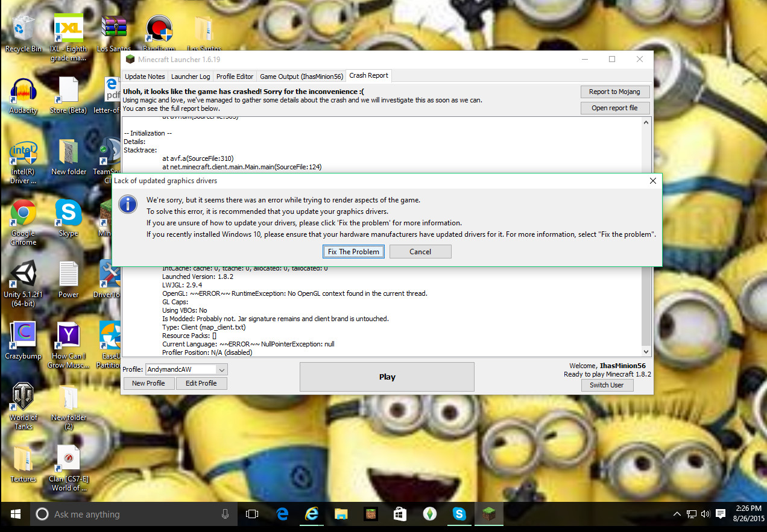Switch to Skype in the taskbar
767x532 pixels.
click(x=459, y=514)
